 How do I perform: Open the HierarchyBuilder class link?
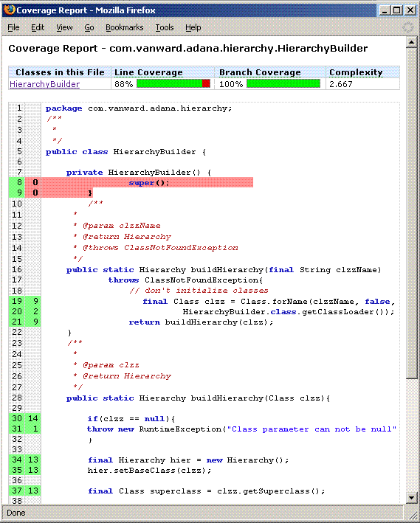click(x=44, y=84)
